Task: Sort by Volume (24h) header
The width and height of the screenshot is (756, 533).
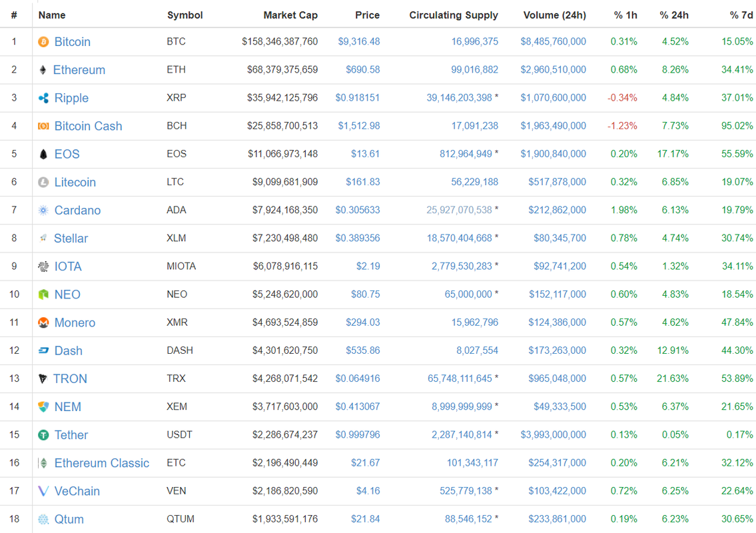Action: [x=554, y=15]
